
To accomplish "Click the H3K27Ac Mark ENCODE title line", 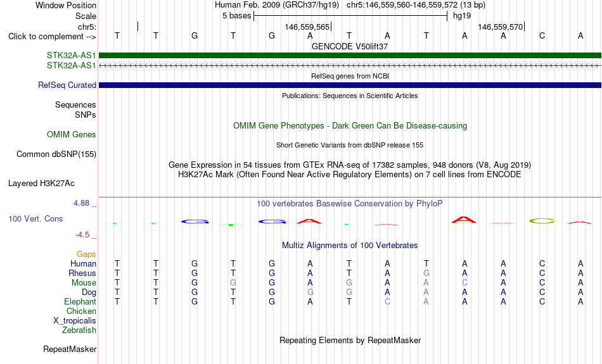I will pyautogui.click(x=350, y=175).
